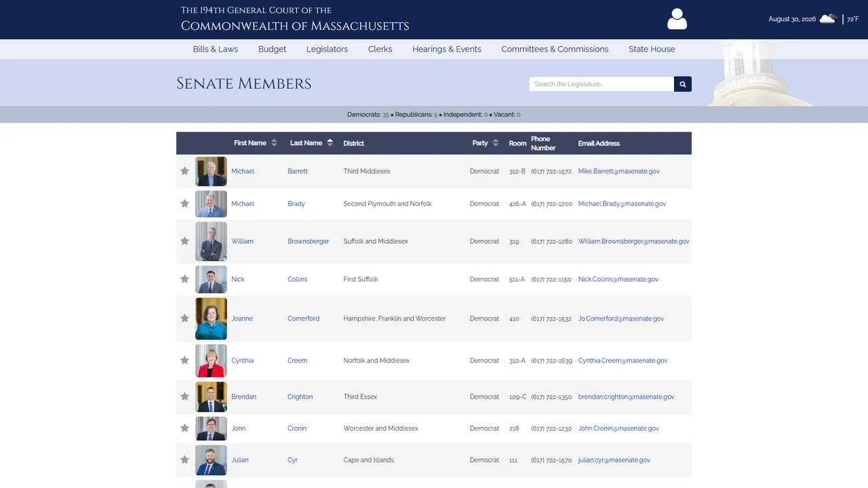This screenshot has height=488, width=868.
Task: Open the Barrett last name link
Action: pos(298,171)
